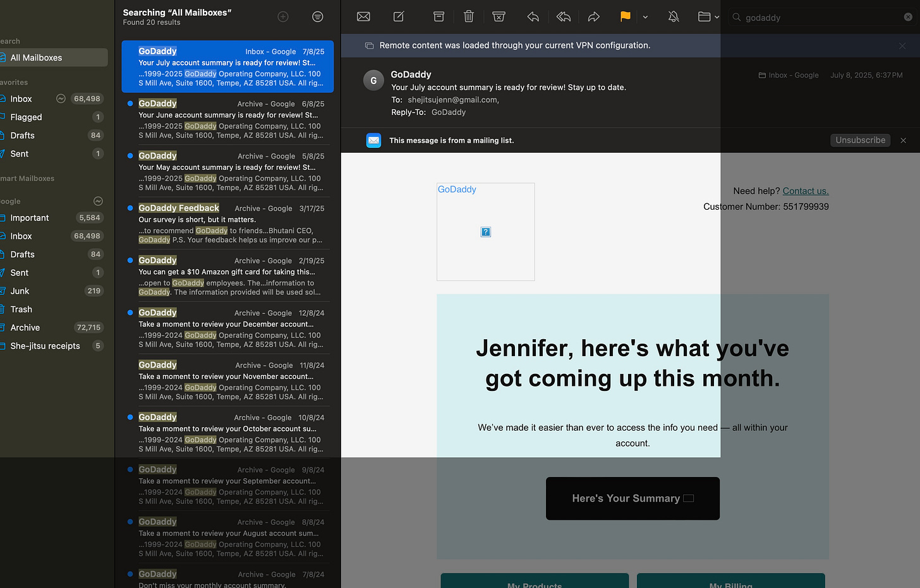
Task: Open Google Drafts mailbox with 84
Action: (x=54, y=255)
